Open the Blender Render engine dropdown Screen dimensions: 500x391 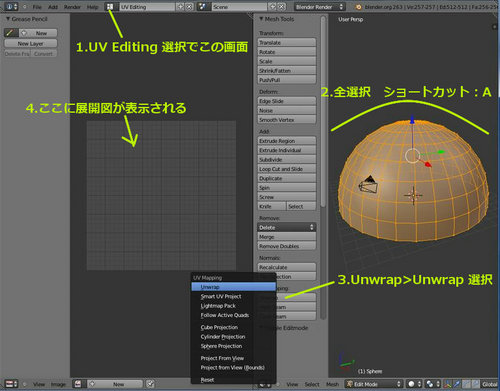click(x=319, y=7)
